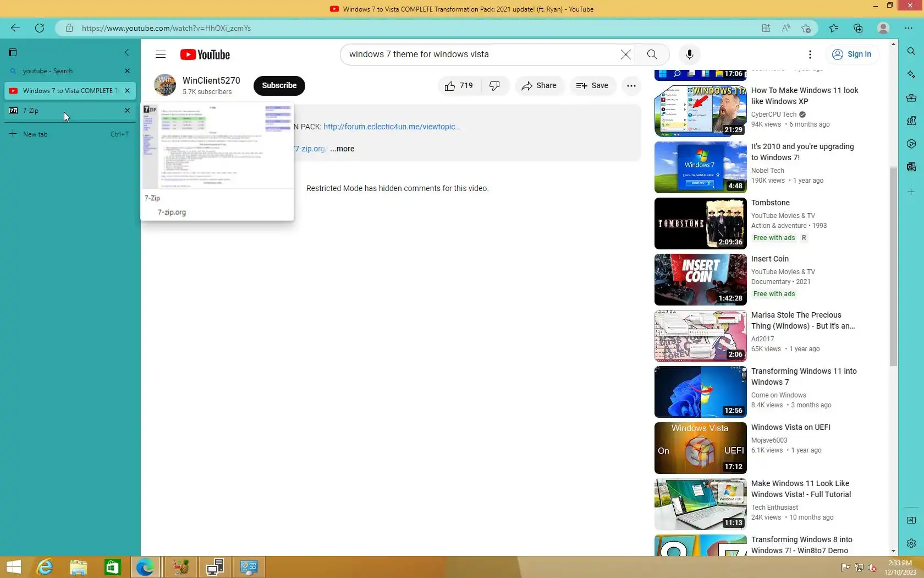924x578 pixels.
Task: Collapse the vertical tabs pane
Action: [x=127, y=52]
